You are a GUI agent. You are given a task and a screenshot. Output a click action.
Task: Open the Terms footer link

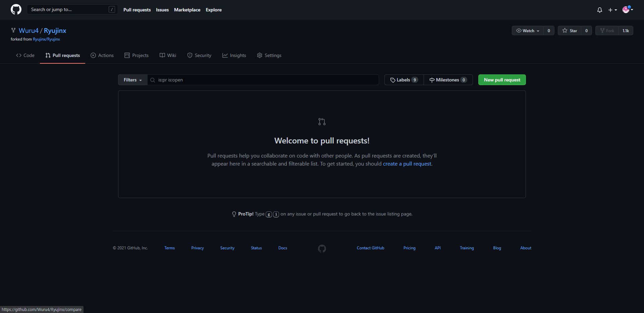pos(169,248)
